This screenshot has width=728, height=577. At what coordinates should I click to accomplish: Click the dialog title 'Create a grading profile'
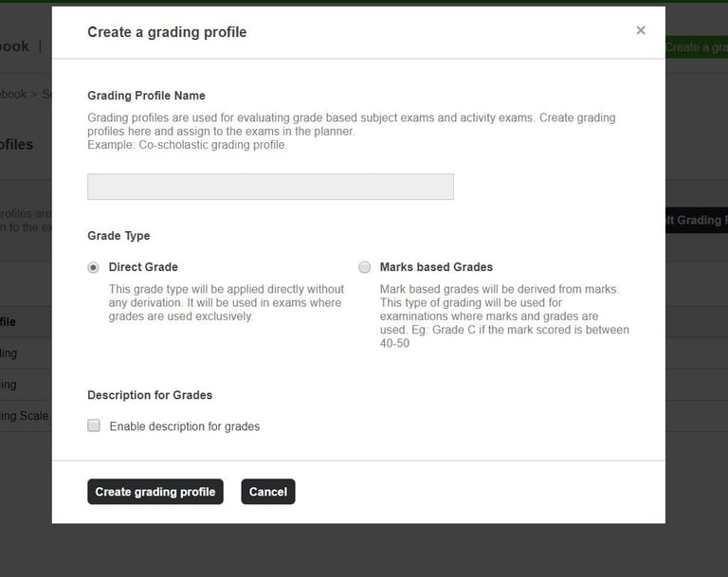pyautogui.click(x=167, y=32)
